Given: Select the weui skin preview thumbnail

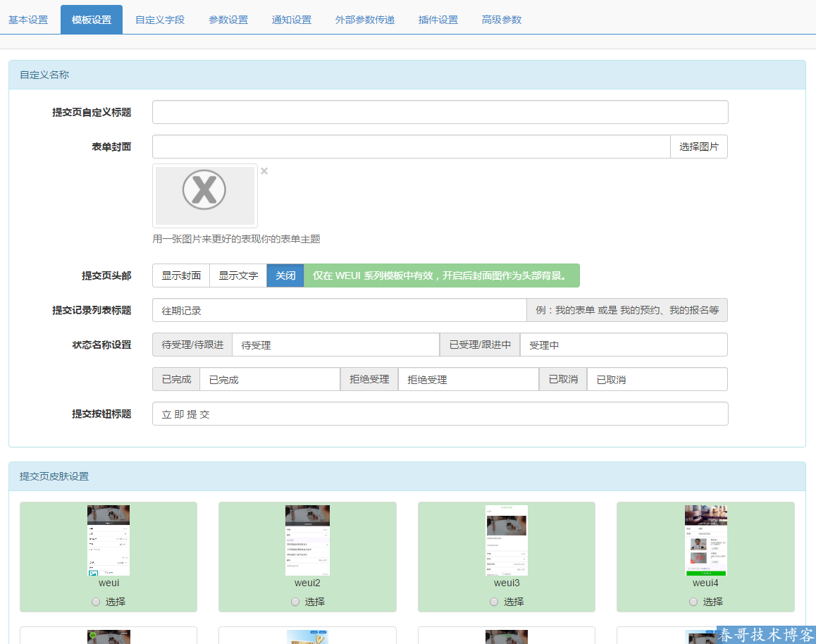Looking at the screenshot, I should coord(109,540).
